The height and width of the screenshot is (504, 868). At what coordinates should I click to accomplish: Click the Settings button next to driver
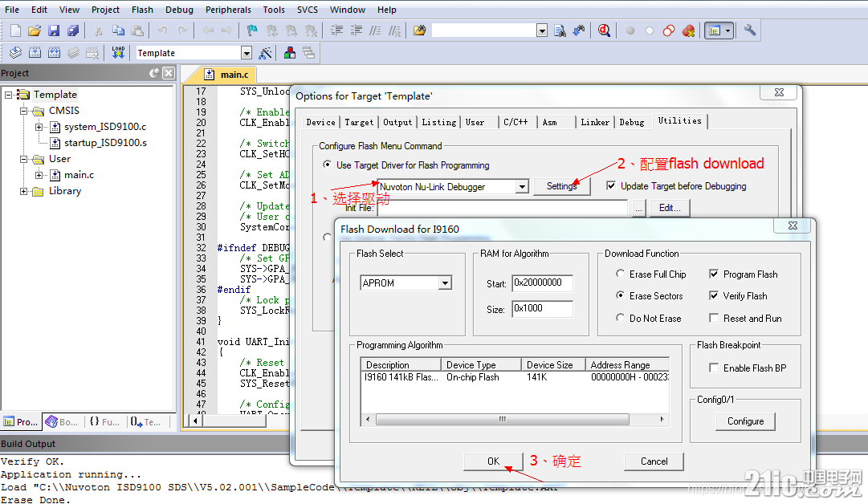[562, 186]
